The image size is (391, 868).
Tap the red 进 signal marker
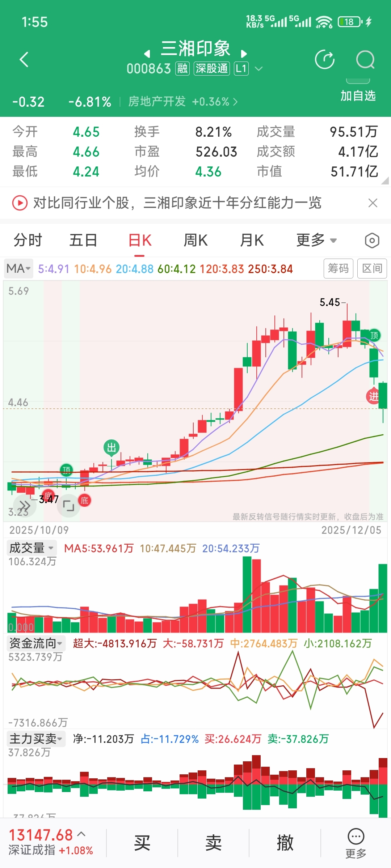pyautogui.click(x=373, y=396)
